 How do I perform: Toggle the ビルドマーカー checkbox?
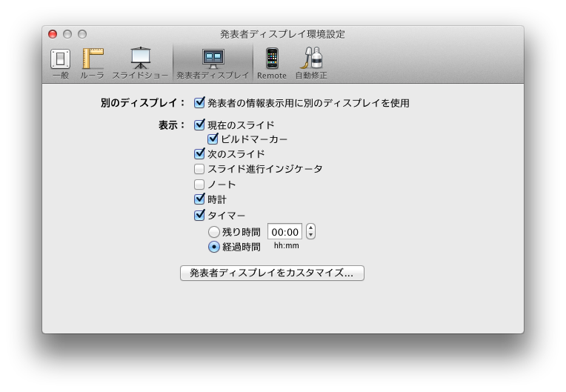(213, 139)
